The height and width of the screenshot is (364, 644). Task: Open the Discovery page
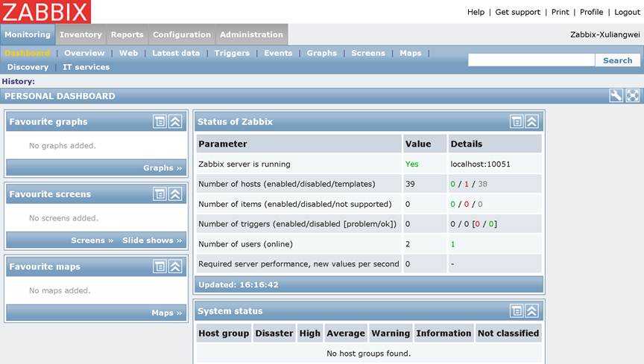(28, 67)
